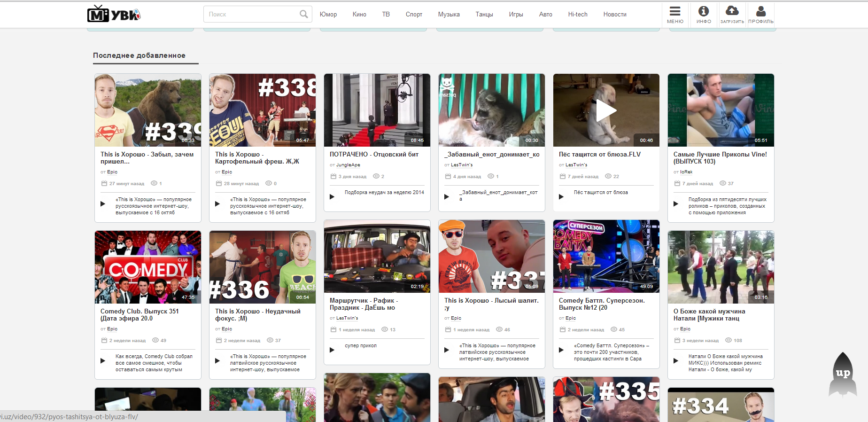Viewport: 868px width, 422px height.
Task: Open the Comedy Баттл stage thumbnail
Action: (x=606, y=256)
